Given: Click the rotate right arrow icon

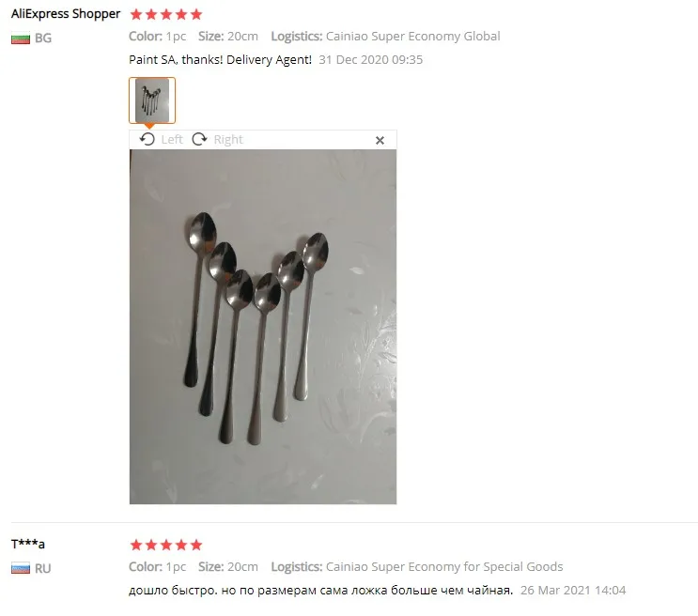Looking at the screenshot, I should point(199,139).
